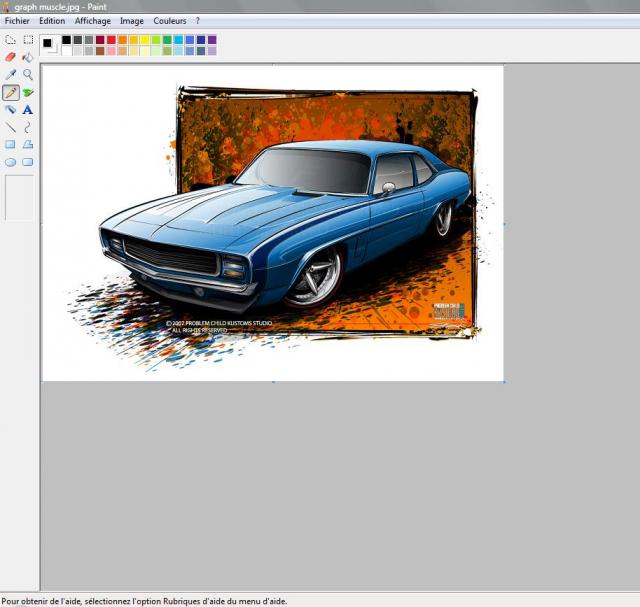Click the 'graph muscle.jpg - Paint' window title
Viewport: 640px width, 607px height.
pyautogui.click(x=60, y=7)
